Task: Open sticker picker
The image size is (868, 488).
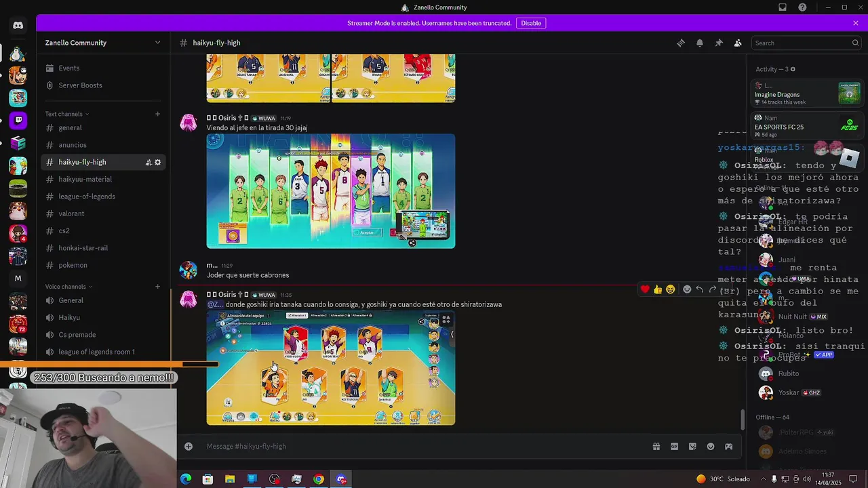Action: click(x=692, y=446)
